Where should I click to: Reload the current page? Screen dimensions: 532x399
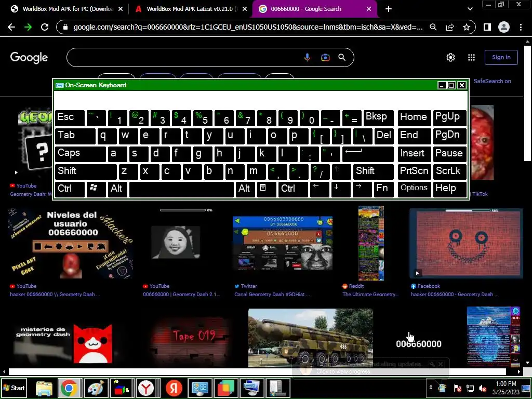pos(45,27)
